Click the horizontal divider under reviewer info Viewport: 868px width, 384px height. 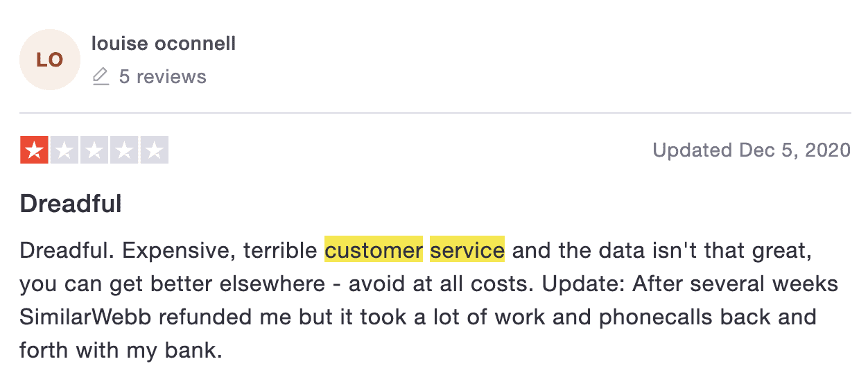tap(435, 112)
